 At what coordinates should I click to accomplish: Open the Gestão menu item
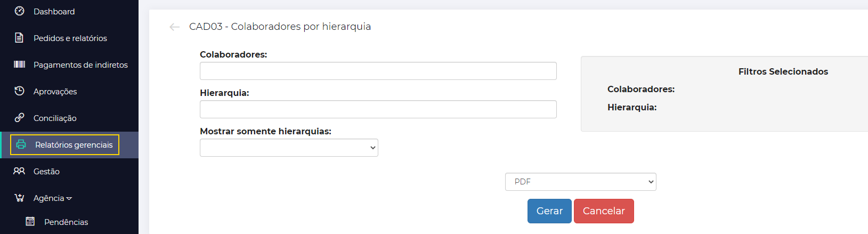pyautogui.click(x=46, y=171)
